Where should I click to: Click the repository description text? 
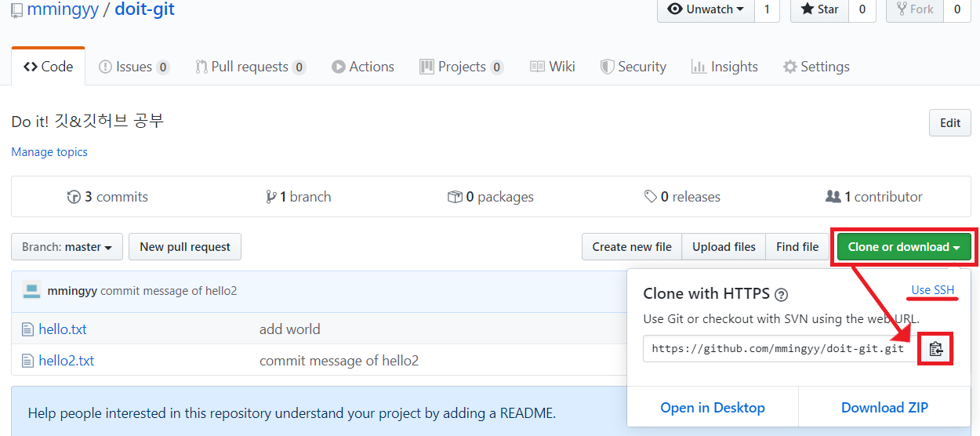[x=88, y=121]
